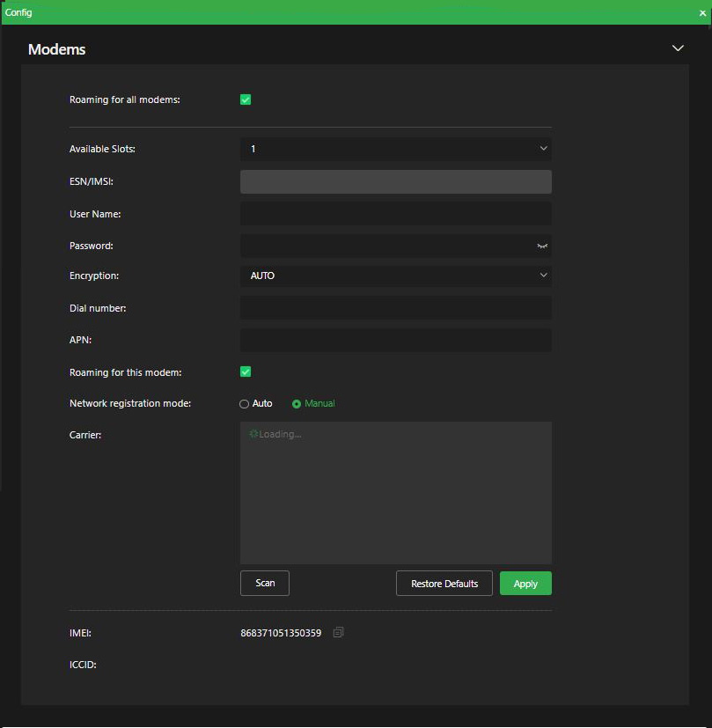Focus the User Name text field
This screenshot has width=712, height=728.
tap(395, 214)
